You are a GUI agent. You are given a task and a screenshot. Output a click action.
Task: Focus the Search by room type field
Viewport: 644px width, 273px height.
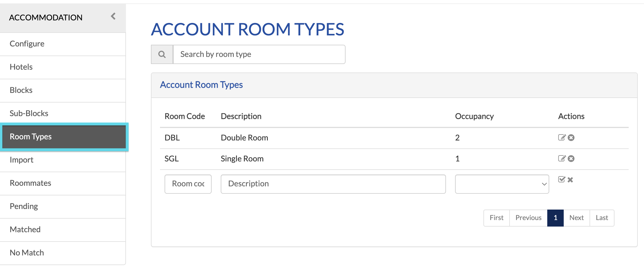259,54
